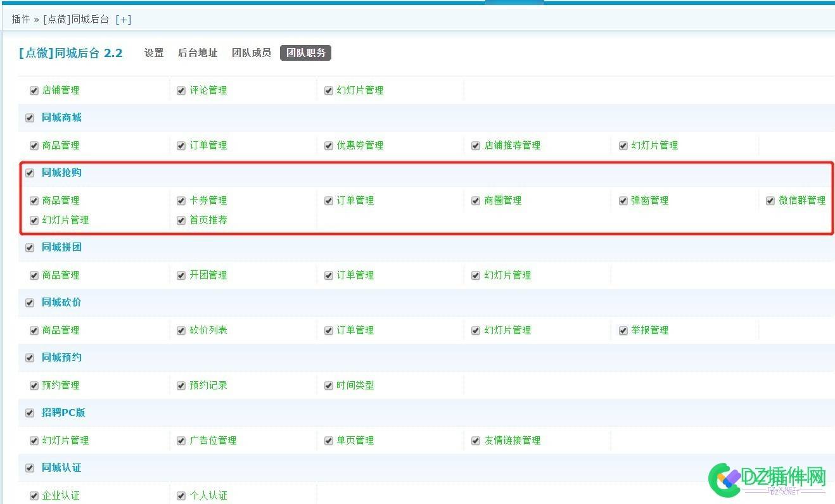Toggle 幻灯片管理 under 同城砍价

tap(476, 331)
